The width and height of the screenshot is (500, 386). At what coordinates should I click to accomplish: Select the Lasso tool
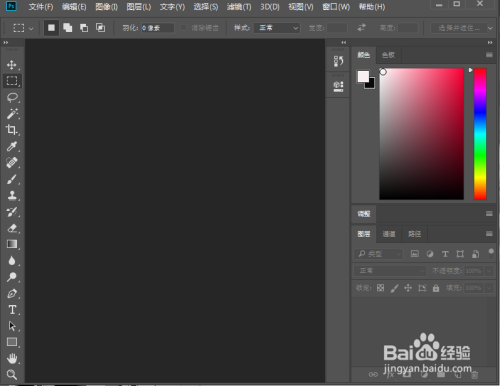(12, 97)
